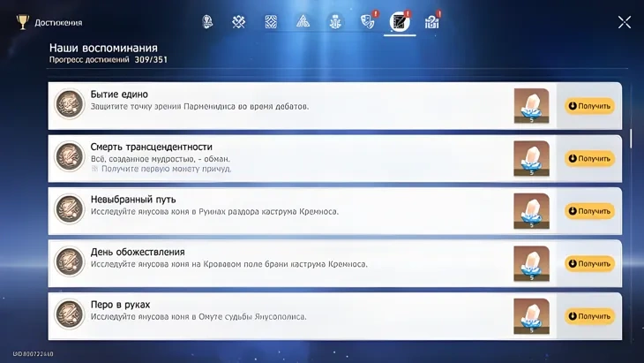Open the last gift box category icon
Viewport: 644px width, 363px height.
pyautogui.click(x=431, y=22)
